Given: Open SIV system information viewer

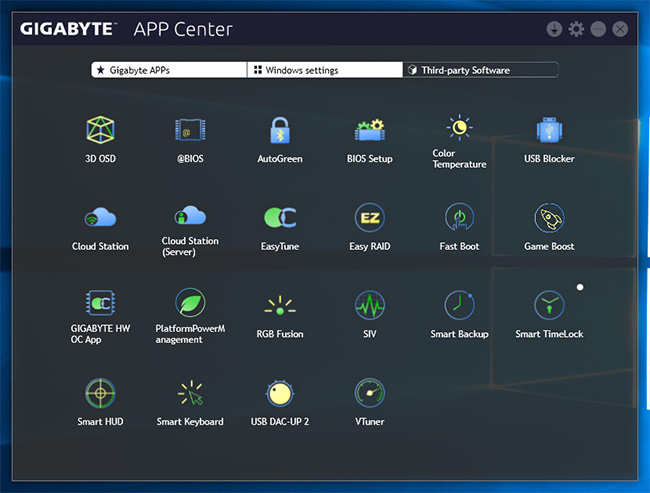Looking at the screenshot, I should (x=369, y=306).
